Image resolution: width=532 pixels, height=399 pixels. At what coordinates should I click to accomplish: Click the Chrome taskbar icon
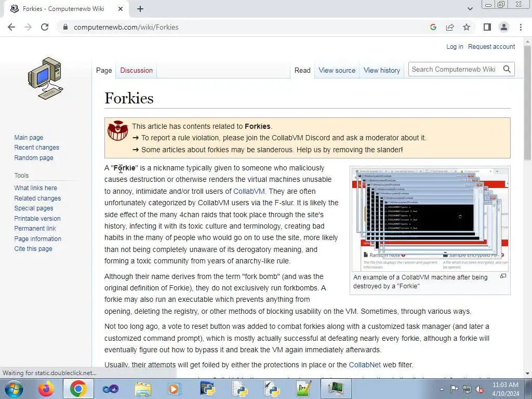(78, 389)
